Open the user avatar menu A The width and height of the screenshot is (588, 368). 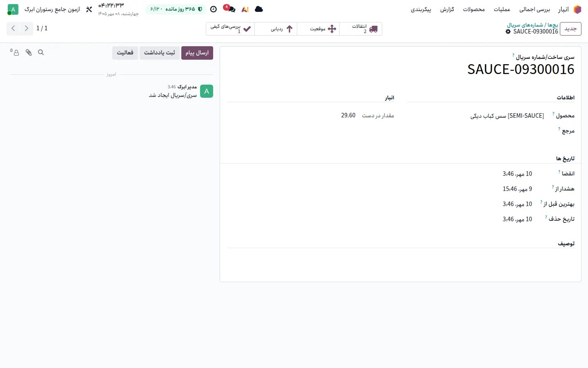(13, 9)
